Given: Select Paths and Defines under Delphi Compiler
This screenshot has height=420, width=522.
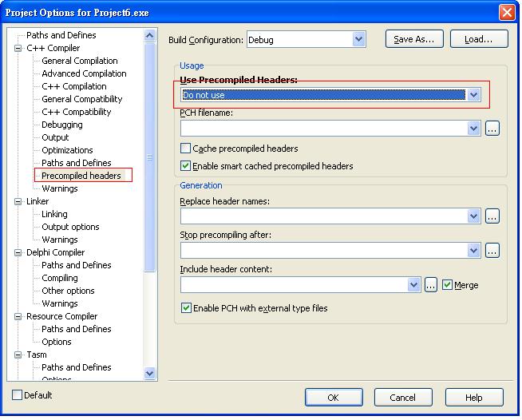Looking at the screenshot, I should point(77,265).
